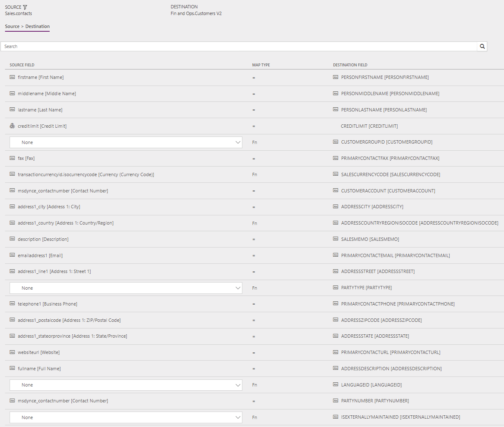504x427 pixels.
Task: Click the Fn map type for ISEXTERNALLYMAINTAINED
Action: pyautogui.click(x=255, y=417)
